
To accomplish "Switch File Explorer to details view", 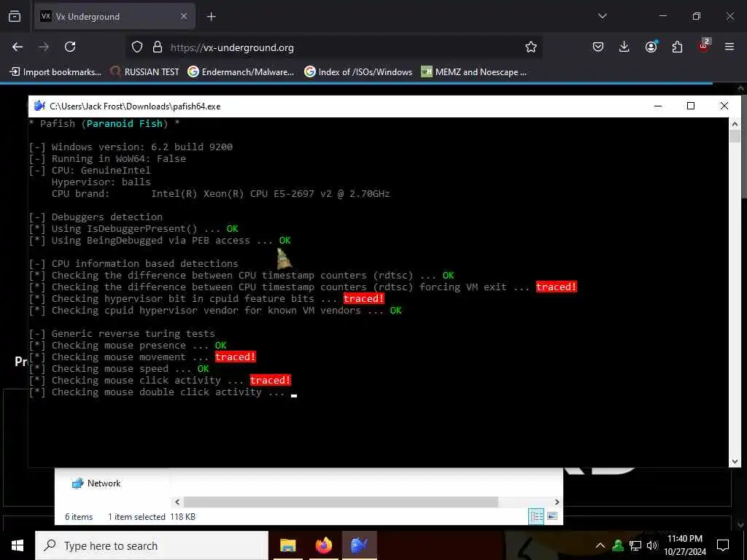I will pyautogui.click(x=536, y=516).
